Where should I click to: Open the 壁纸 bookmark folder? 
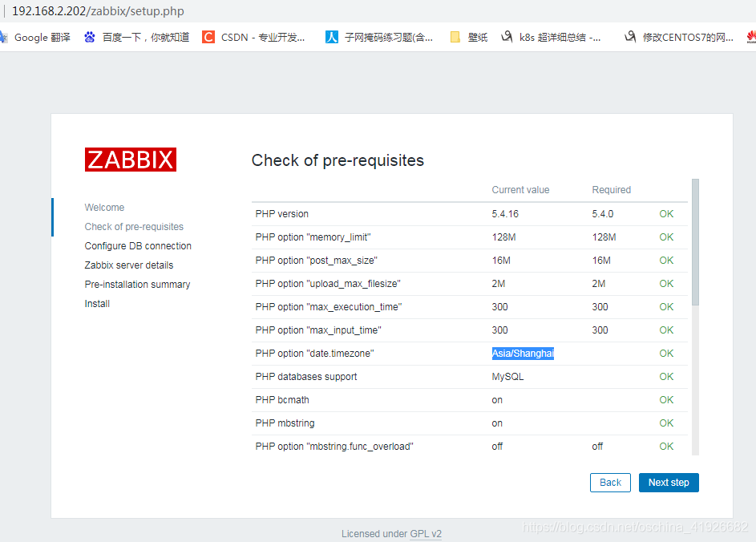click(469, 37)
